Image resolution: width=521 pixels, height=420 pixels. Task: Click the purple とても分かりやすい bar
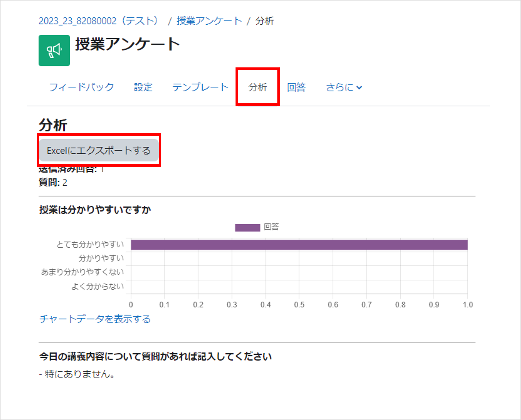point(299,245)
